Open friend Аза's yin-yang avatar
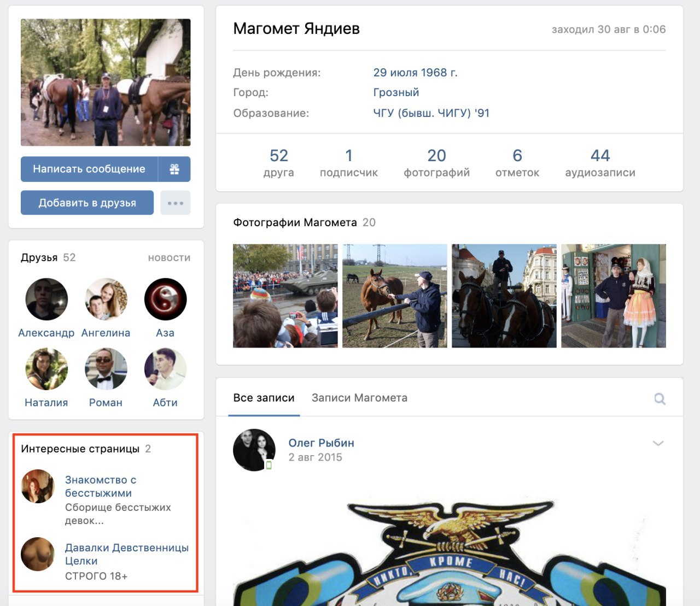700x606 pixels. 165,299
